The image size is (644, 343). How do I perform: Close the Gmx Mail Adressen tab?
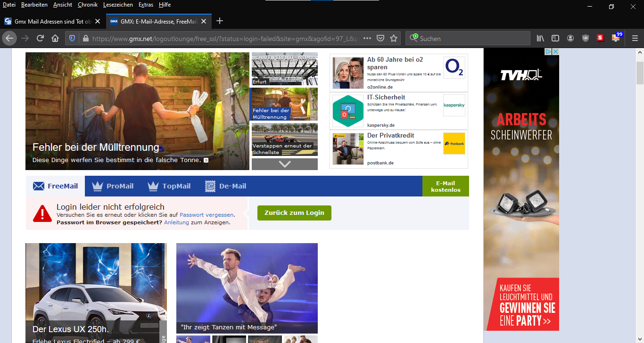(x=98, y=21)
